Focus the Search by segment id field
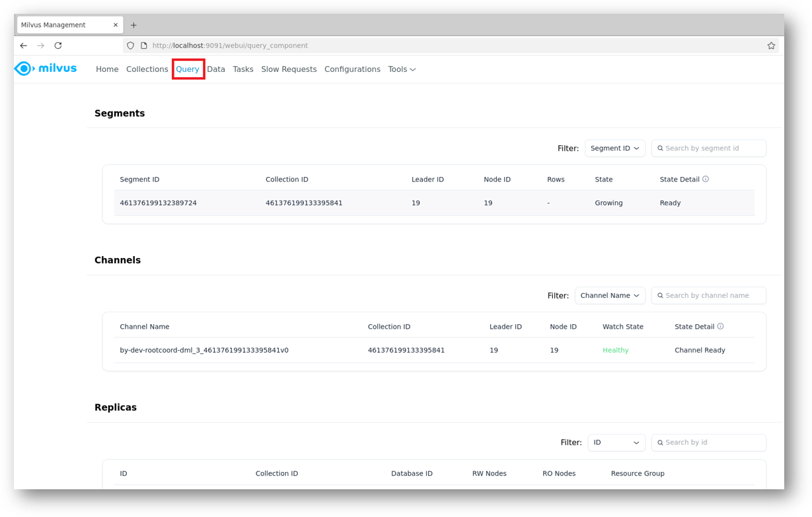The height and width of the screenshot is (517, 812). 713,149
